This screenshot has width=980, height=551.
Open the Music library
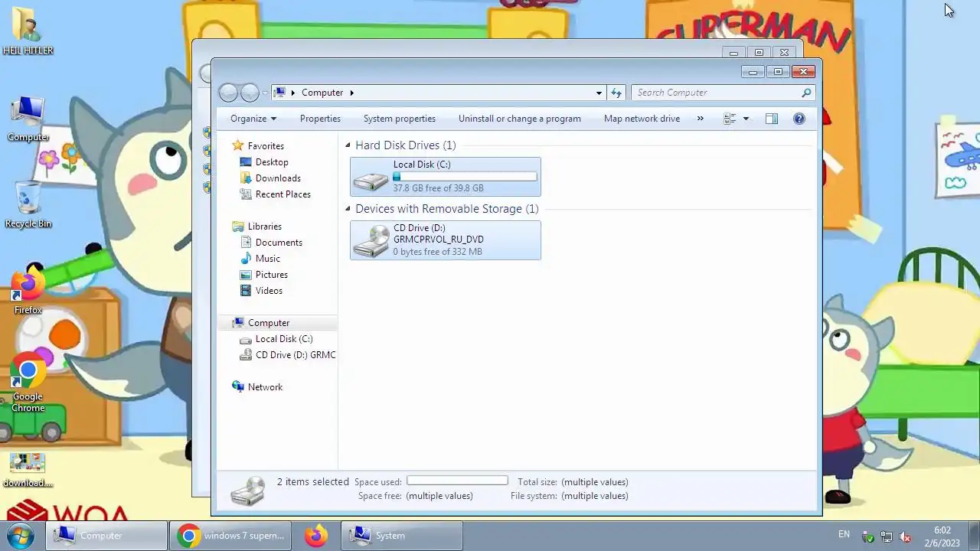[268, 259]
